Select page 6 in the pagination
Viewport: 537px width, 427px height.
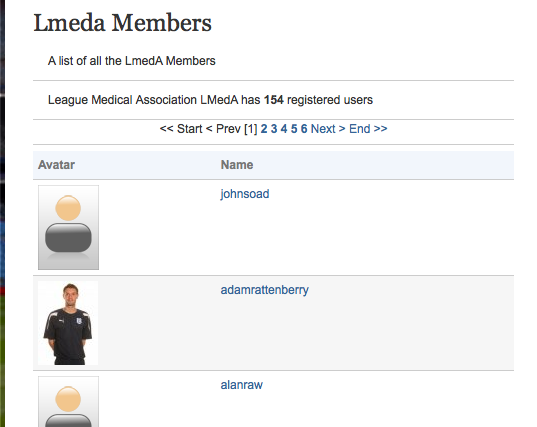(304, 129)
